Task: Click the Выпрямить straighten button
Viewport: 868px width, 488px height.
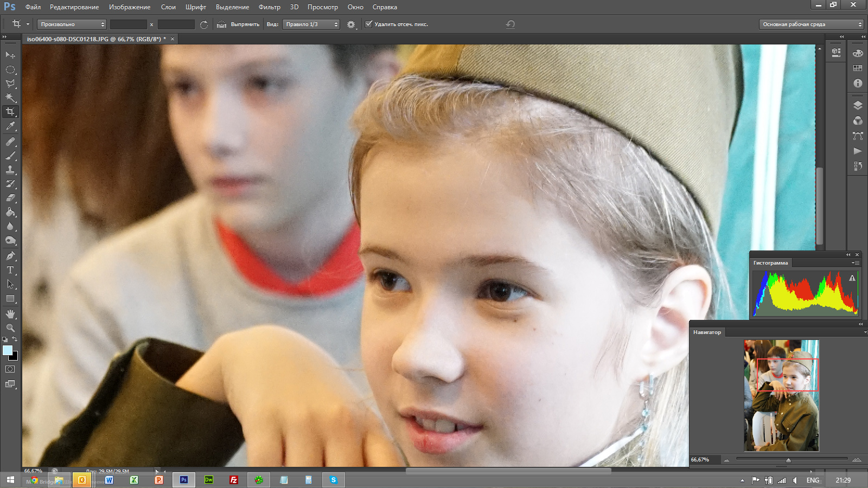Action: (x=239, y=24)
